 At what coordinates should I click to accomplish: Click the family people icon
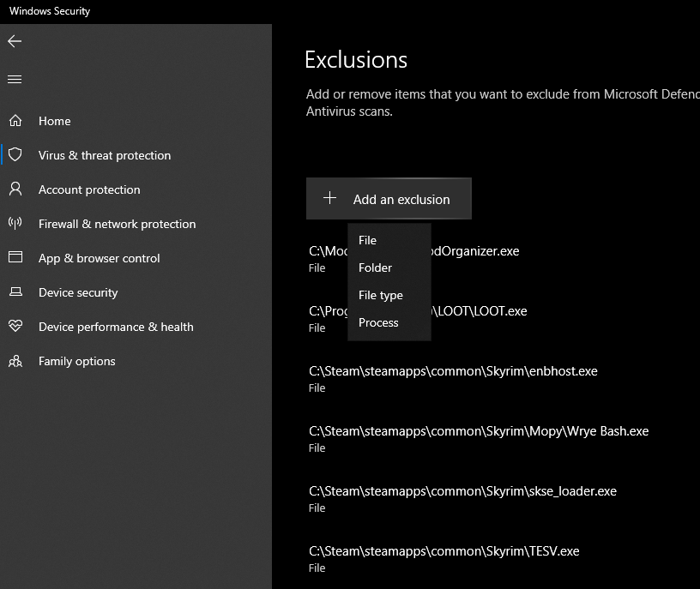pos(15,361)
